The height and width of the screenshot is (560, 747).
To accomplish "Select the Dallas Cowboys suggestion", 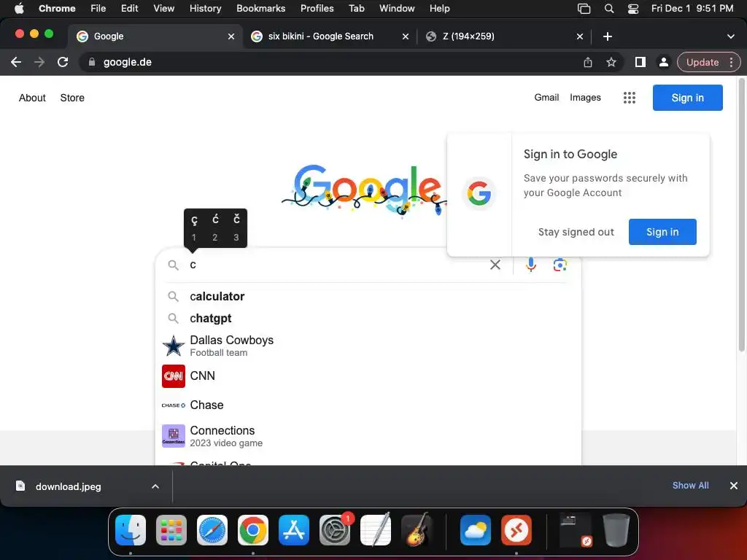I will click(368, 346).
